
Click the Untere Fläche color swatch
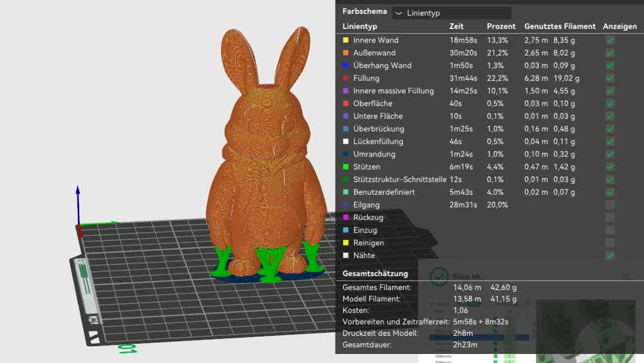coord(346,116)
